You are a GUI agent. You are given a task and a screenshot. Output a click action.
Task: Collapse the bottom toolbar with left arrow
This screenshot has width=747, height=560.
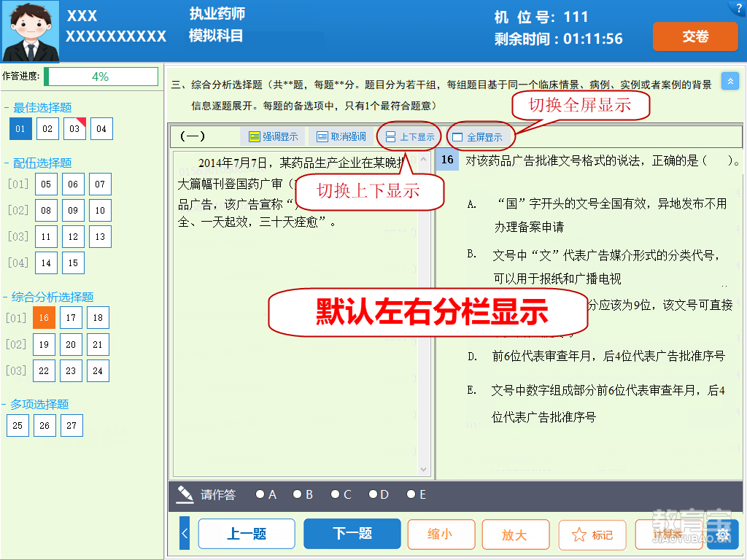[185, 533]
